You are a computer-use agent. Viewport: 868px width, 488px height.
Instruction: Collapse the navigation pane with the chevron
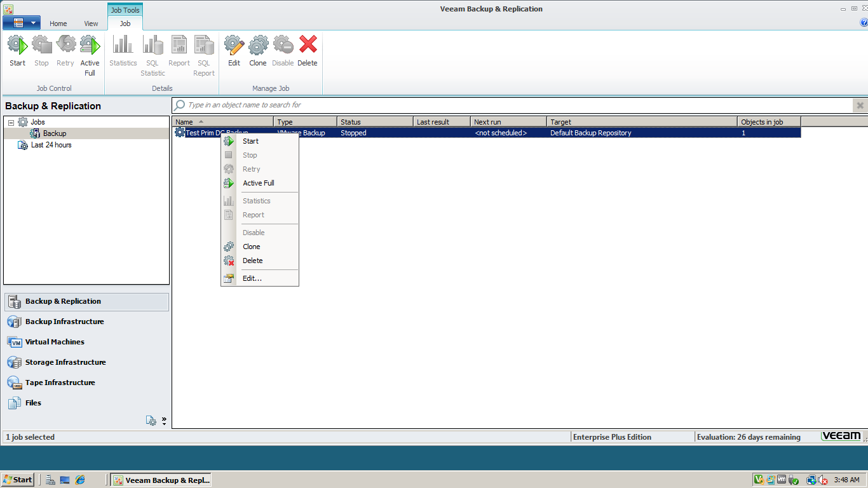click(x=164, y=420)
